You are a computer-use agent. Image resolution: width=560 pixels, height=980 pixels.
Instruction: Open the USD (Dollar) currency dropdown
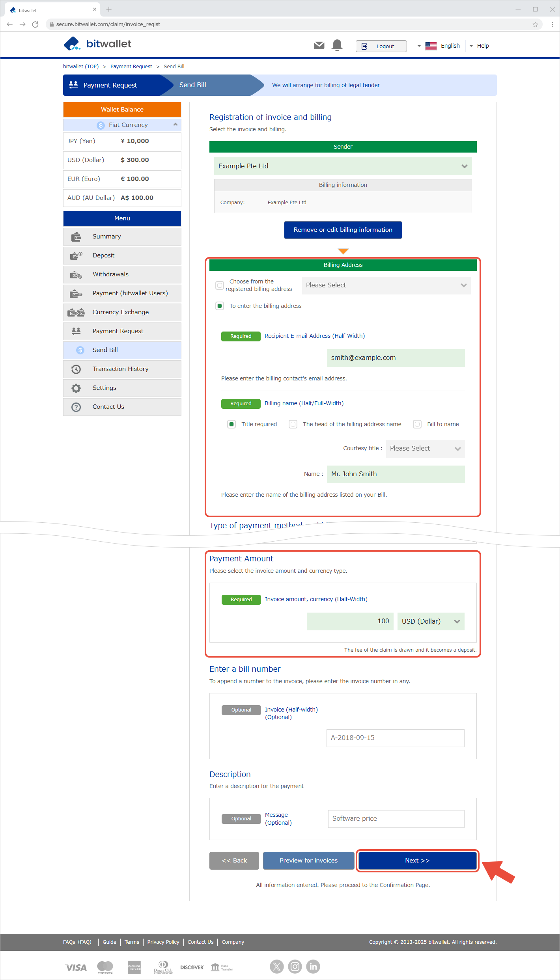tap(431, 621)
